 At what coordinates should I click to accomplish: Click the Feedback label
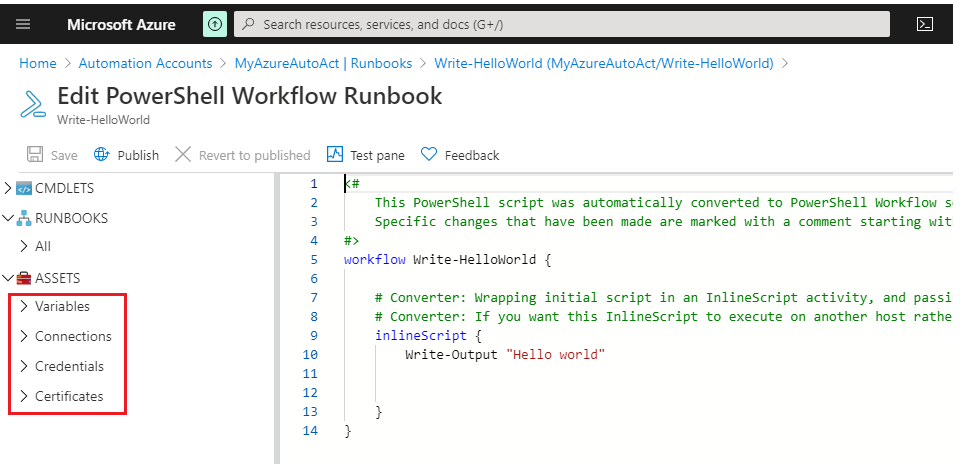(x=472, y=155)
